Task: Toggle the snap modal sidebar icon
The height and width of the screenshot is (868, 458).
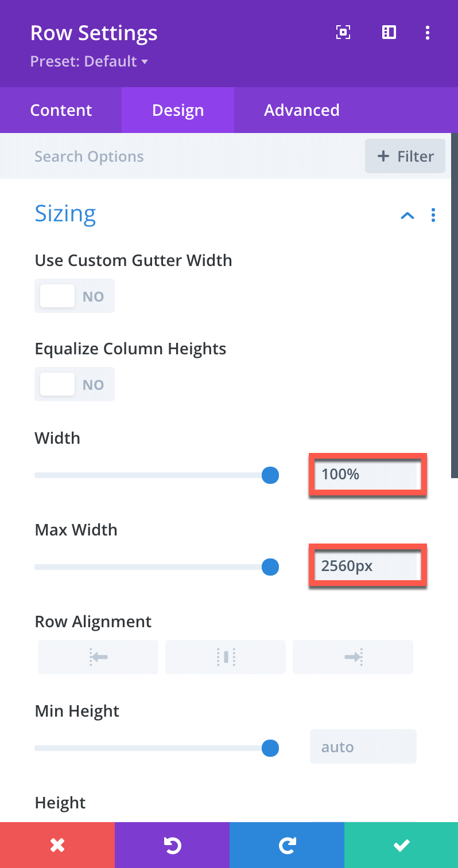Action: (389, 33)
